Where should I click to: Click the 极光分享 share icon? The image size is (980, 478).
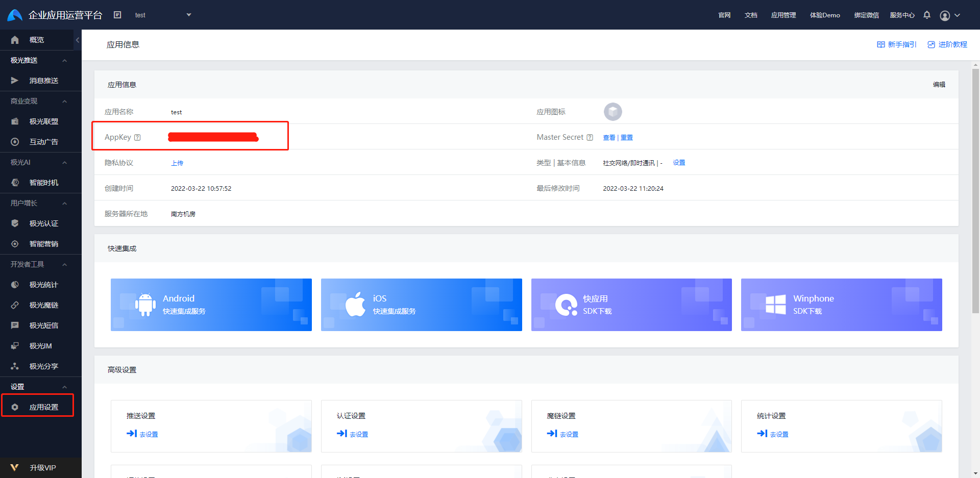[15, 366]
